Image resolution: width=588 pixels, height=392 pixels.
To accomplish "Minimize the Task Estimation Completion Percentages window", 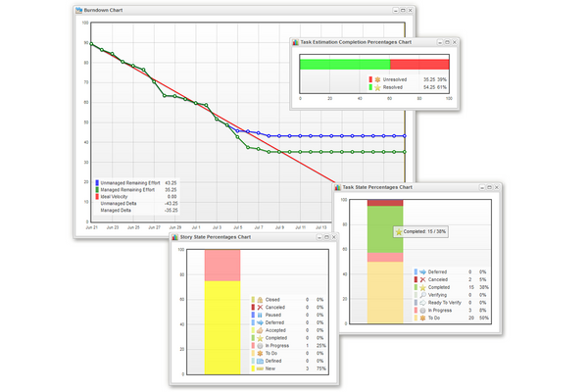I will pyautogui.click(x=440, y=42).
